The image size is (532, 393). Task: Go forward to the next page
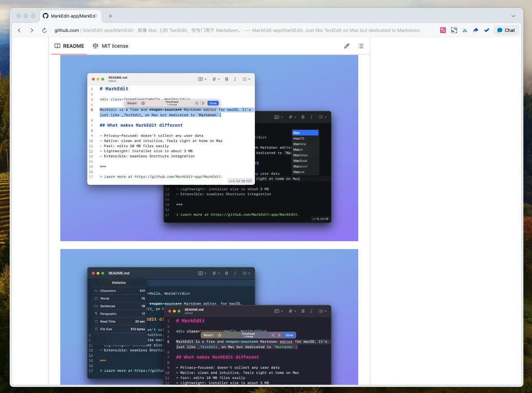click(31, 30)
